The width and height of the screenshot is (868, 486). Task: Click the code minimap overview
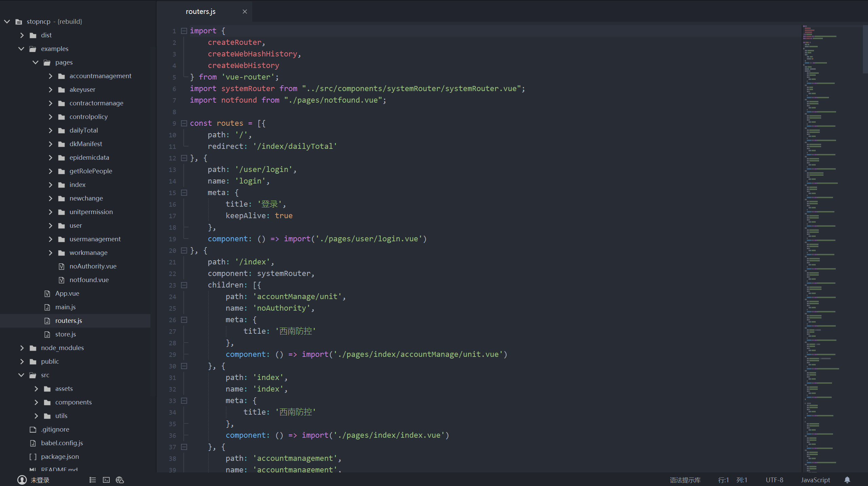click(832, 248)
